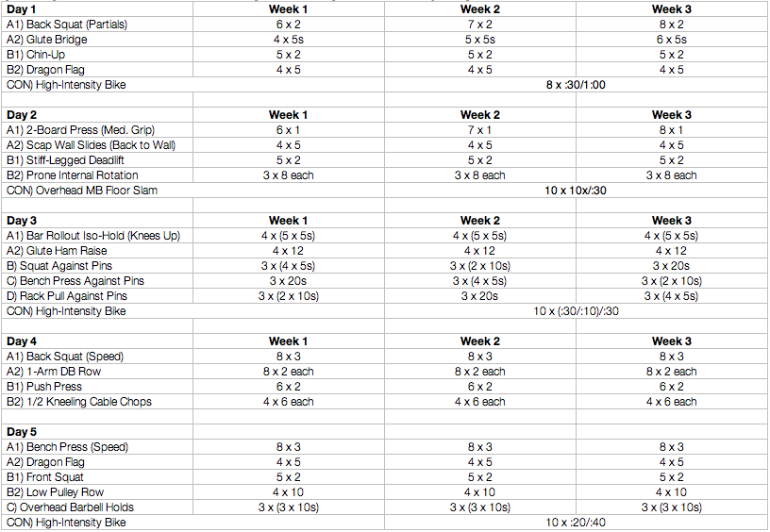Viewport: 770px width, 532px height.
Task: Select the Bar Rollout Iso-Hold (Knees Up) cell
Action: [x=97, y=236]
